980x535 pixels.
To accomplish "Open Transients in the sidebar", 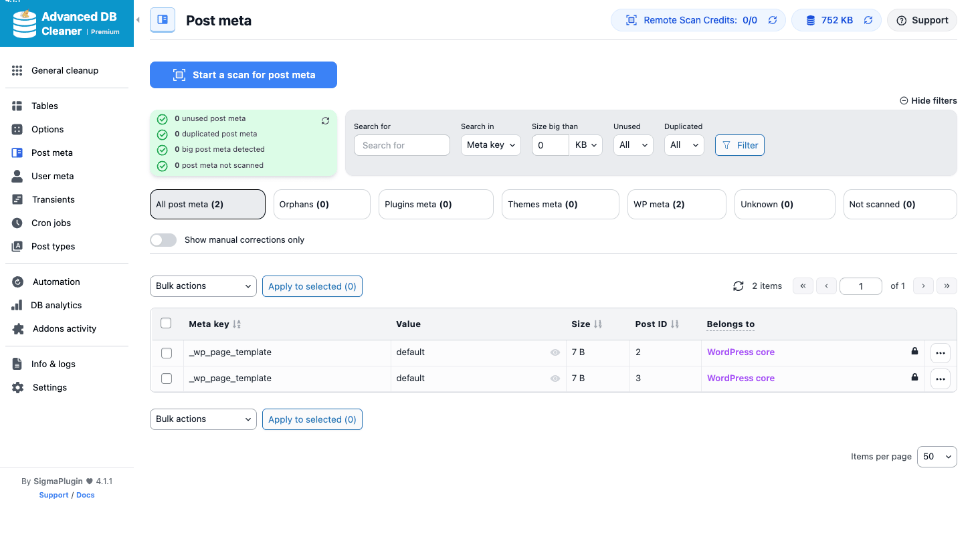I will click(x=53, y=199).
